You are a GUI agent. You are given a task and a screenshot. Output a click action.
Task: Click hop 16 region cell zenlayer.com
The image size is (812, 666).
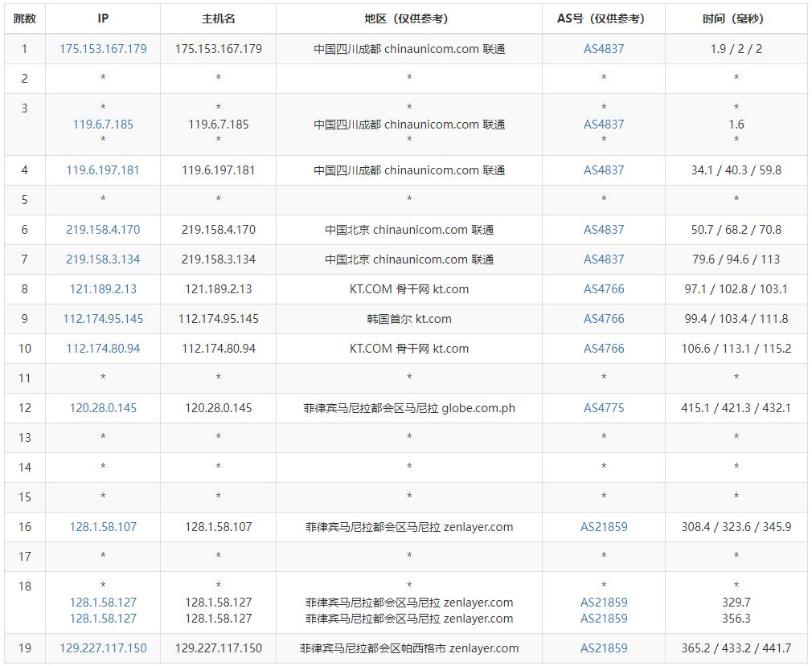tap(409, 527)
